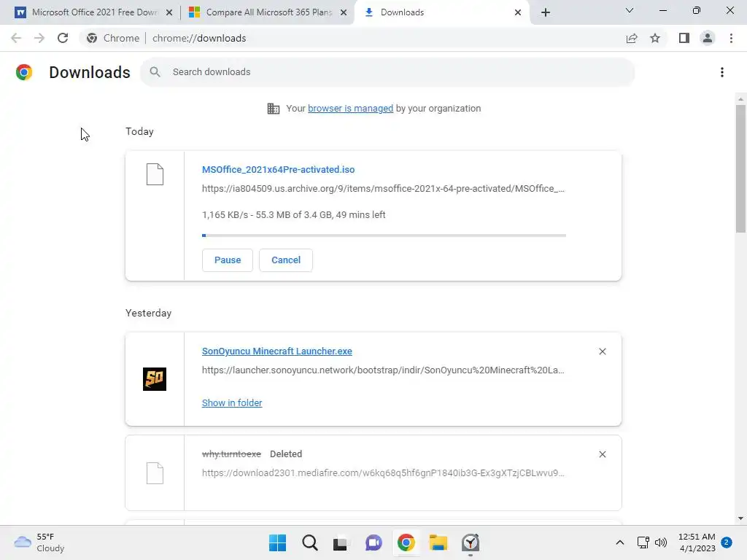Click the MSOffice iso file icon
This screenshot has height=560, width=747.
coord(155,174)
